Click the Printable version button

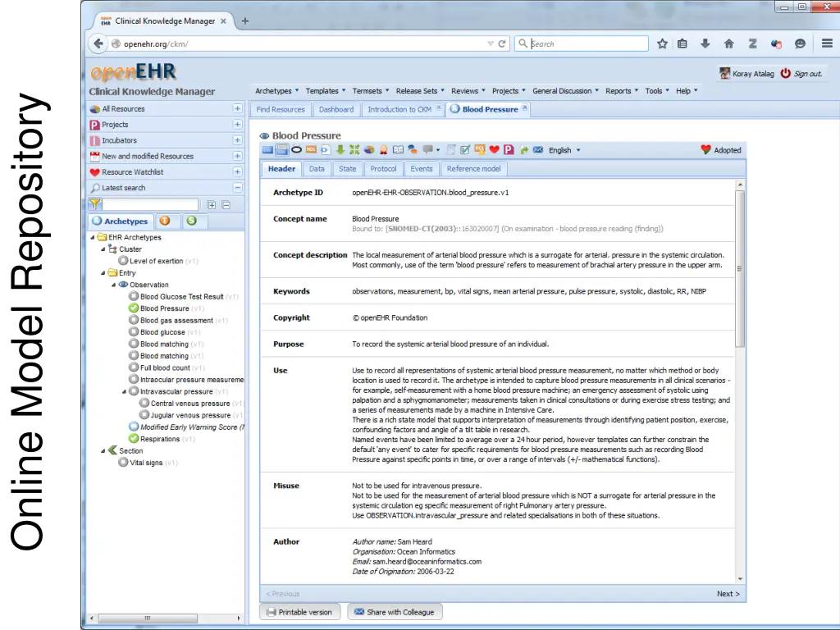coord(300,612)
